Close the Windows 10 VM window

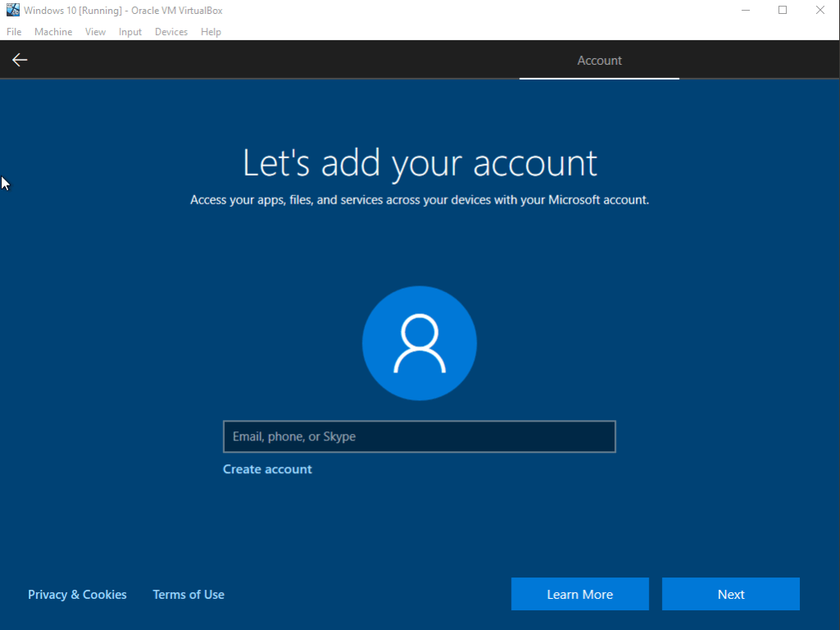coord(820,11)
